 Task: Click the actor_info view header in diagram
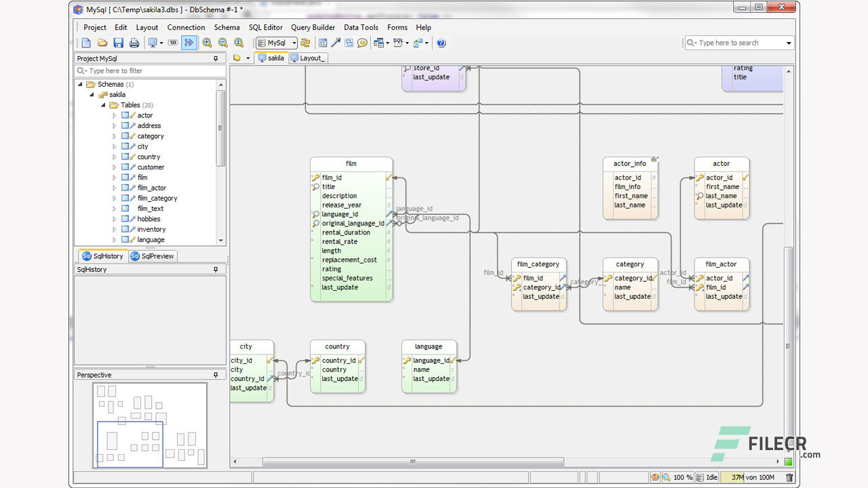pos(630,163)
